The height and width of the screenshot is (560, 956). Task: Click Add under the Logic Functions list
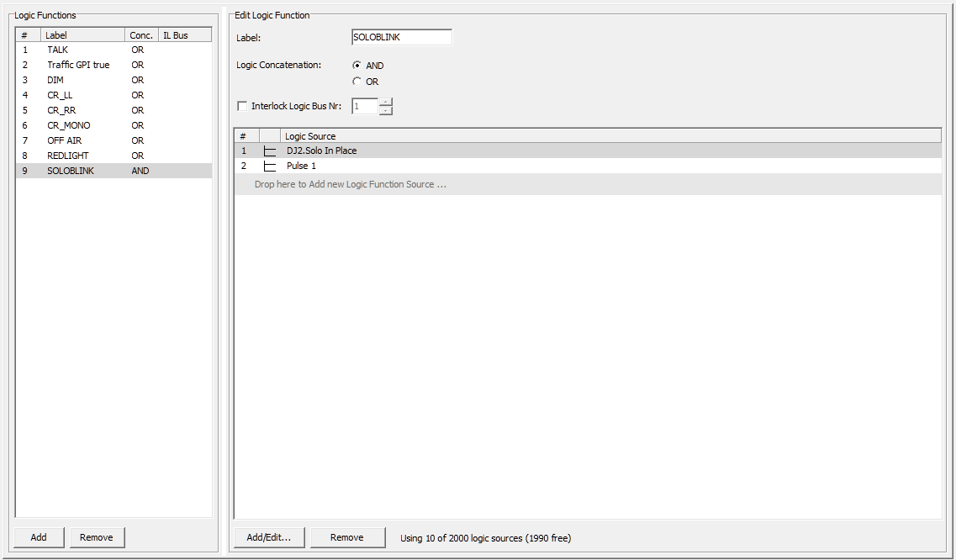pos(38,536)
